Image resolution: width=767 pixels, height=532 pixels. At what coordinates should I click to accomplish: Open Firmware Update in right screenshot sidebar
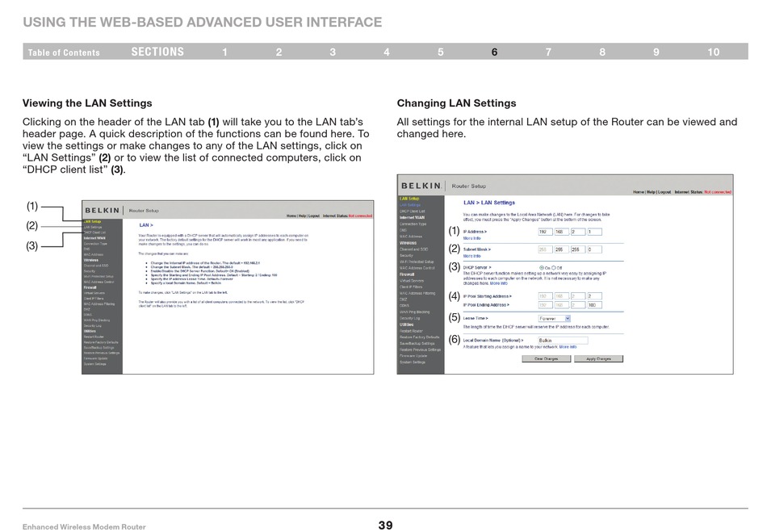[x=413, y=356]
